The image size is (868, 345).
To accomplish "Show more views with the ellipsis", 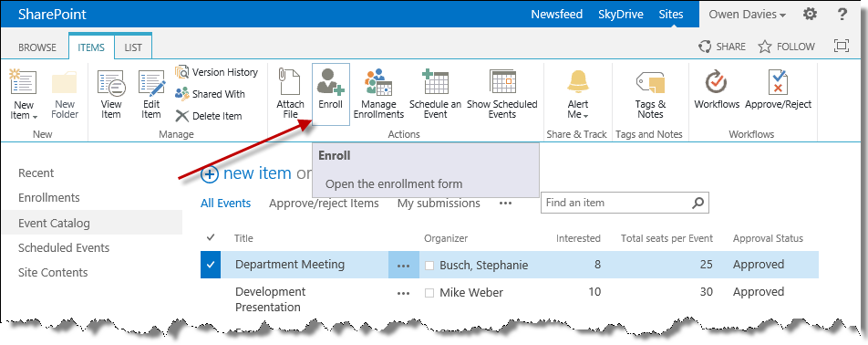I will [x=505, y=204].
